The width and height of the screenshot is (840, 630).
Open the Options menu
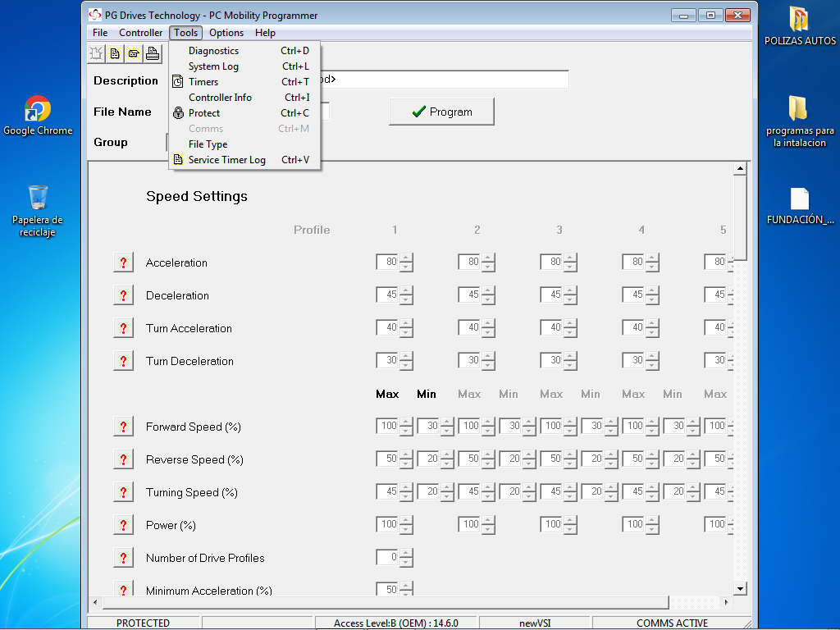tap(226, 33)
